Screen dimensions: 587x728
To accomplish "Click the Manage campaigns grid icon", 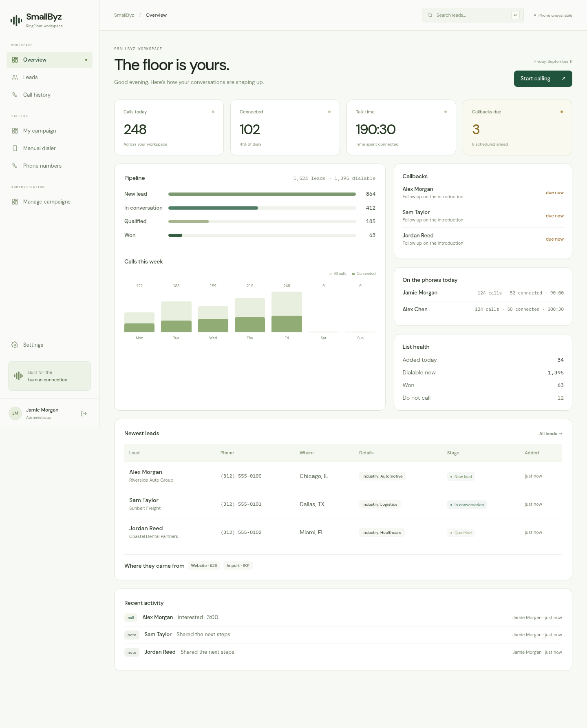I will (15, 202).
